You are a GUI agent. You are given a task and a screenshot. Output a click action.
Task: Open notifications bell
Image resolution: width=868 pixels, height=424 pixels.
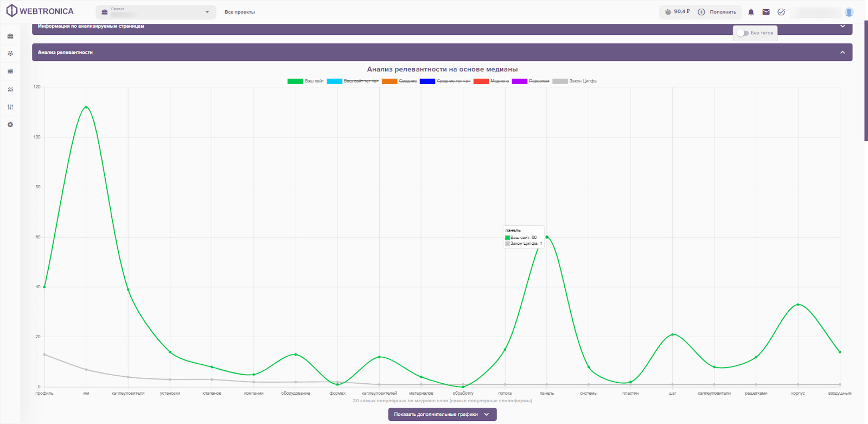751,11
